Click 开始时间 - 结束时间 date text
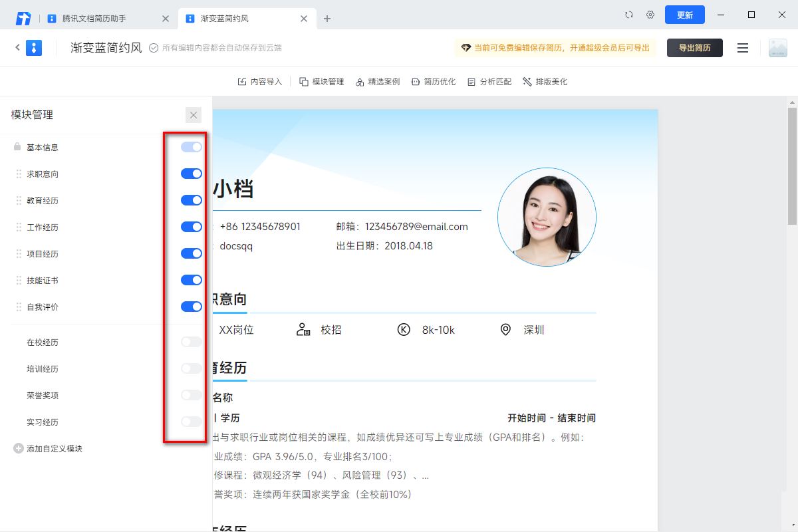The width and height of the screenshot is (798, 532). 551,418
